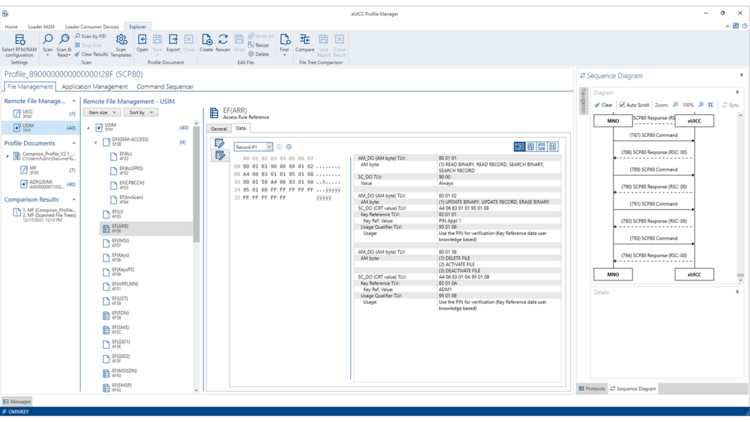The image size is (750, 422).
Task: Open the MF comparison result entry
Action: pyautogui.click(x=44, y=213)
